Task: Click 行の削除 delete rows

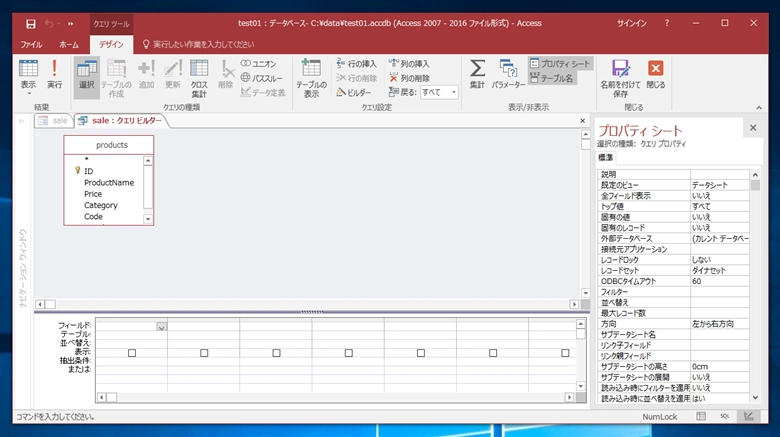Action: coord(357,78)
